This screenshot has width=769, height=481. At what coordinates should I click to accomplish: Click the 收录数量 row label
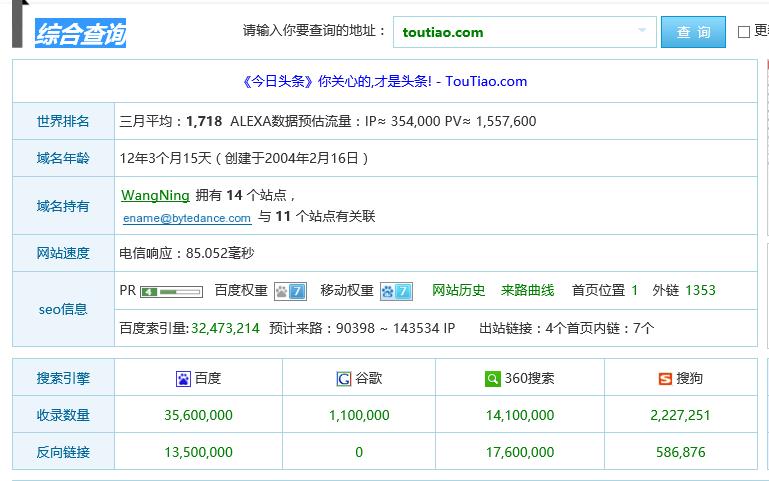63,415
